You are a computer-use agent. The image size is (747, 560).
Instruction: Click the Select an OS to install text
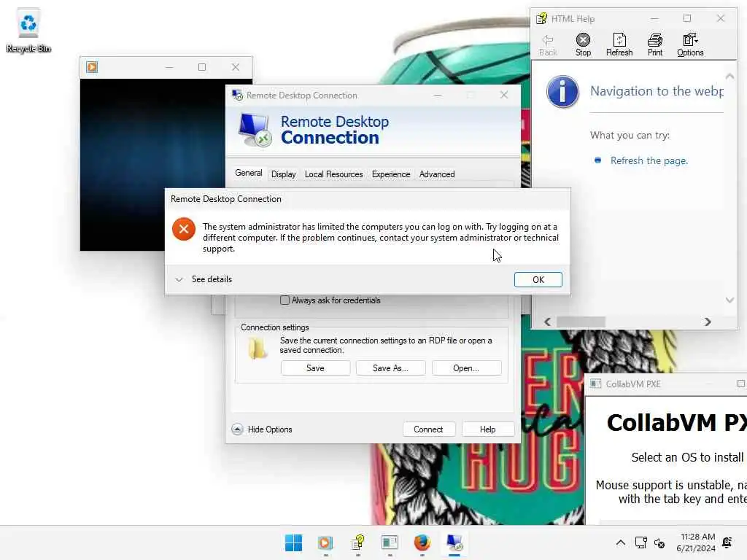(687, 457)
